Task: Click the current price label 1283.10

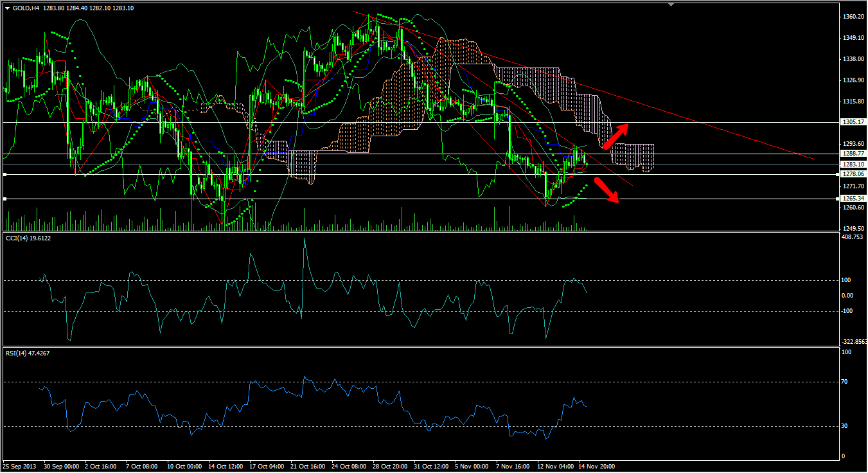Action: (x=853, y=165)
